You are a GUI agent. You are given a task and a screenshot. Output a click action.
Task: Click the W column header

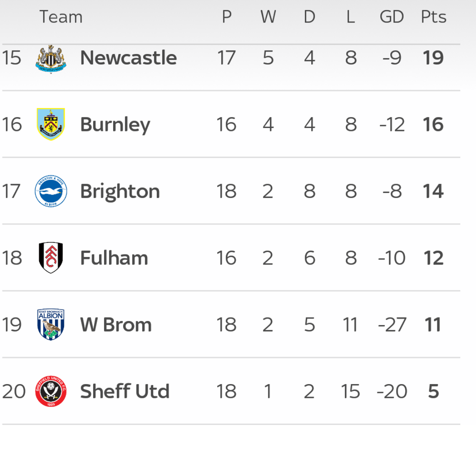[268, 17]
